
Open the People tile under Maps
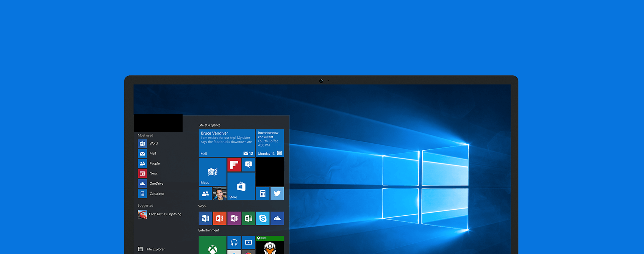(205, 193)
